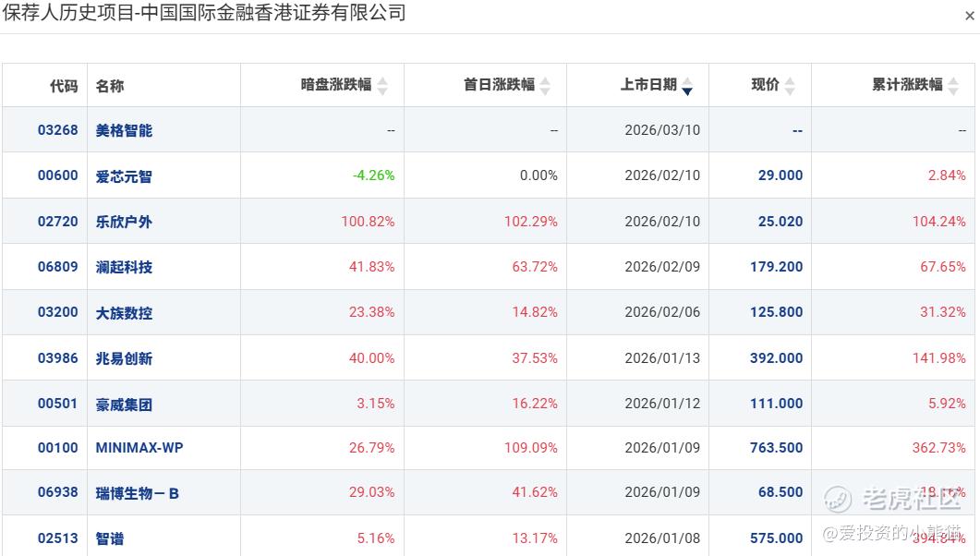This screenshot has height=556, width=980.
Task: Click first-day change 109.09%
Action: (x=531, y=448)
